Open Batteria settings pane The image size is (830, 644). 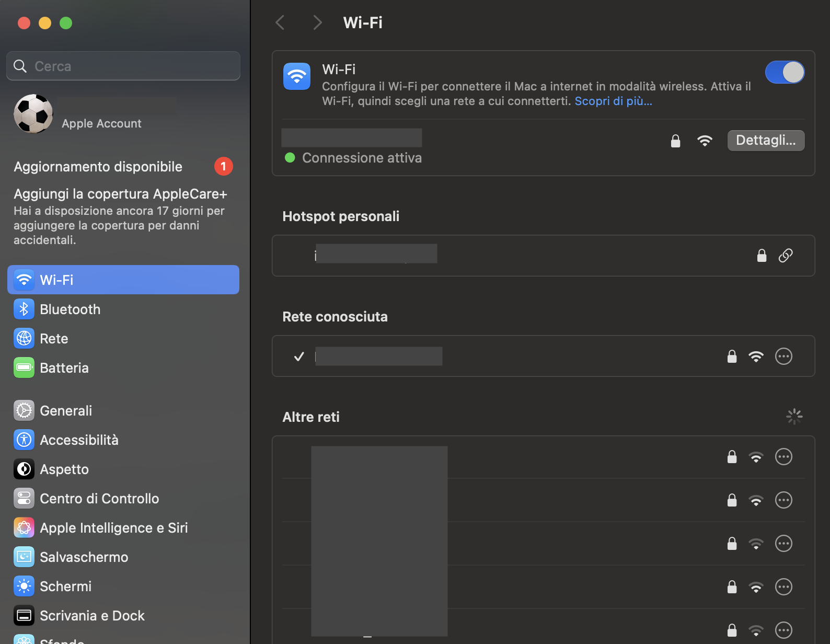pos(123,367)
